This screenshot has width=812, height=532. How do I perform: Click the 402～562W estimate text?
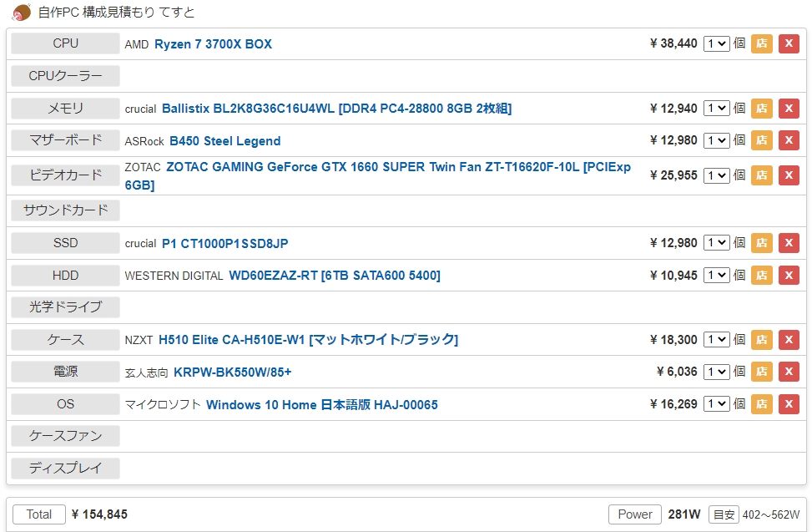pyautogui.click(x=771, y=515)
